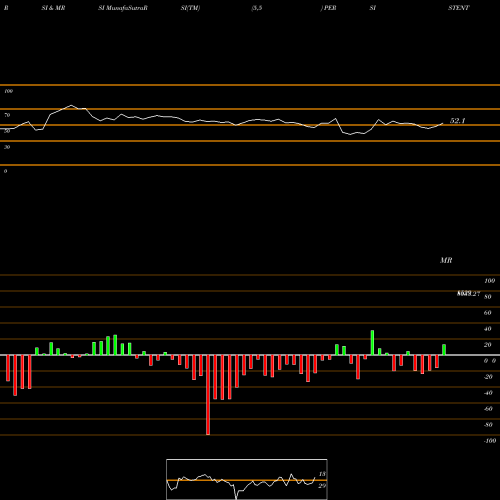Click the 29 value in the mini chart
This screenshot has height=500, width=500.
pos(322,486)
